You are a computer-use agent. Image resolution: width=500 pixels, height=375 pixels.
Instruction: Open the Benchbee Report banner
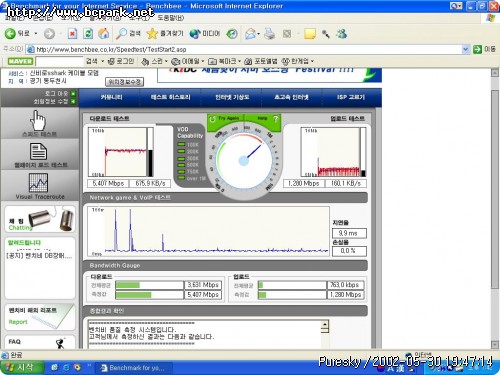(x=40, y=317)
